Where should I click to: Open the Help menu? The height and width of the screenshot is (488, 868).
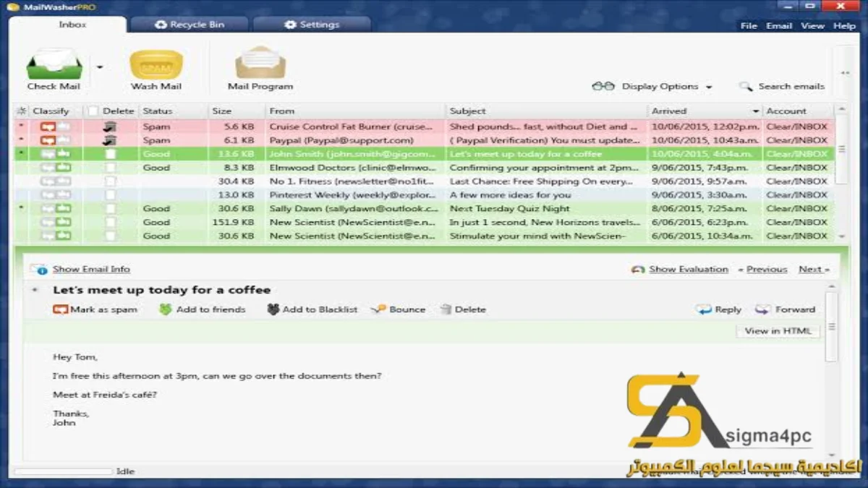tap(844, 25)
